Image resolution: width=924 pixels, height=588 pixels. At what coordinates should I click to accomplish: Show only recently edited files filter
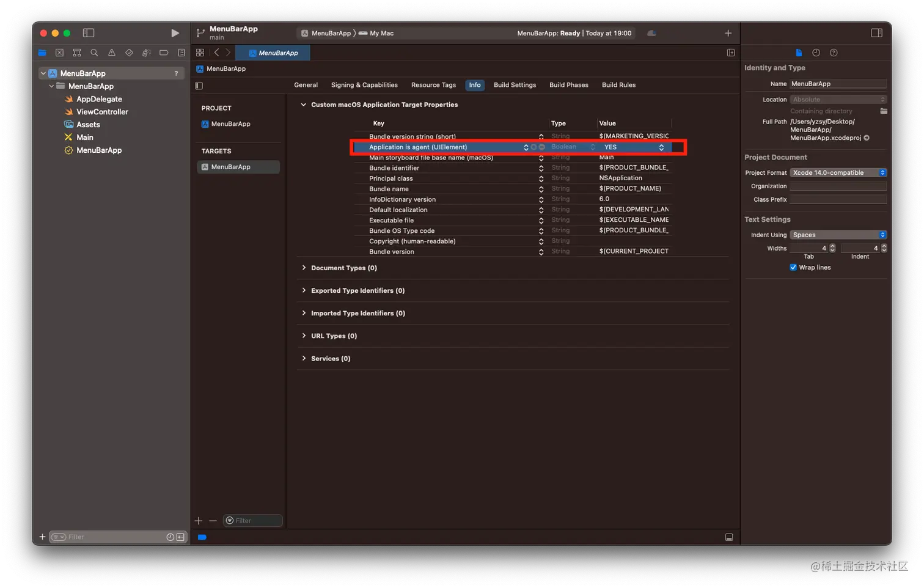click(x=170, y=537)
